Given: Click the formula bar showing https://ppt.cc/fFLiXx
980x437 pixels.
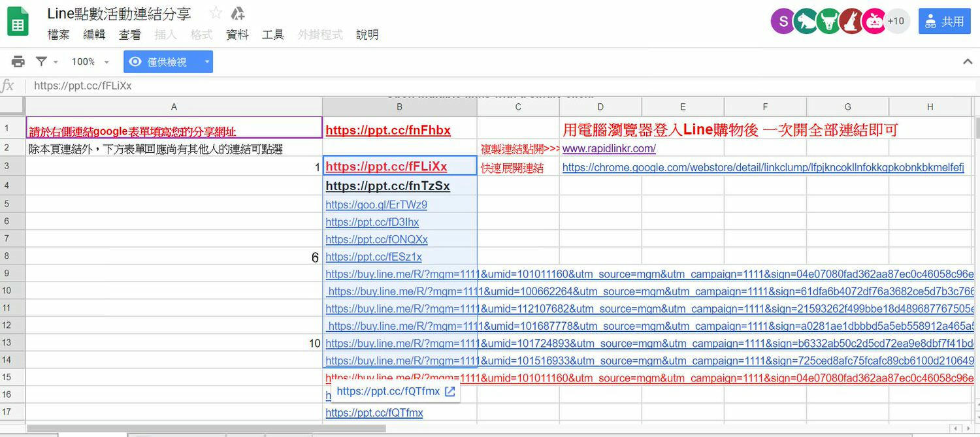Looking at the screenshot, I should pyautogui.click(x=503, y=86).
